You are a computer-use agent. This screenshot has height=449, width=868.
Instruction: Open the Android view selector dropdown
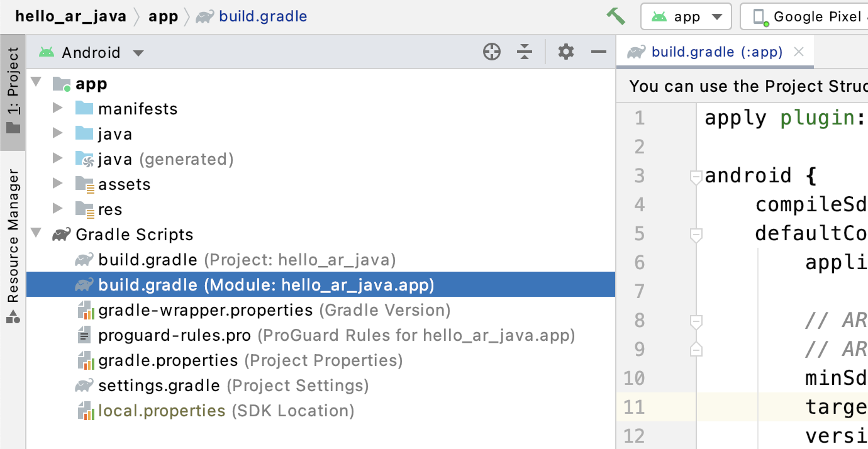[138, 53]
